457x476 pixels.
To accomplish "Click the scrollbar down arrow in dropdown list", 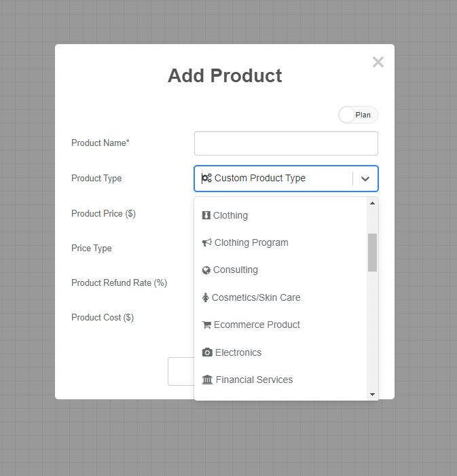I will click(372, 395).
